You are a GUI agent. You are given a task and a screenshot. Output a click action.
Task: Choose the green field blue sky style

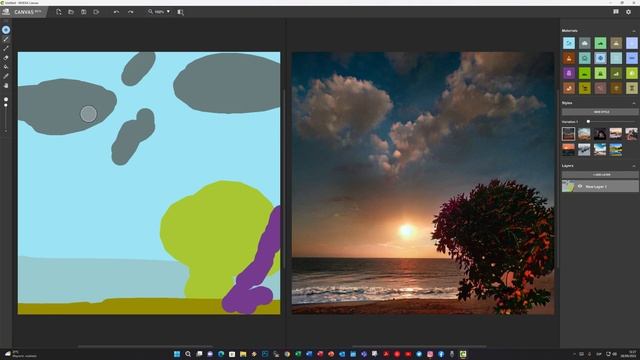[x=616, y=149]
